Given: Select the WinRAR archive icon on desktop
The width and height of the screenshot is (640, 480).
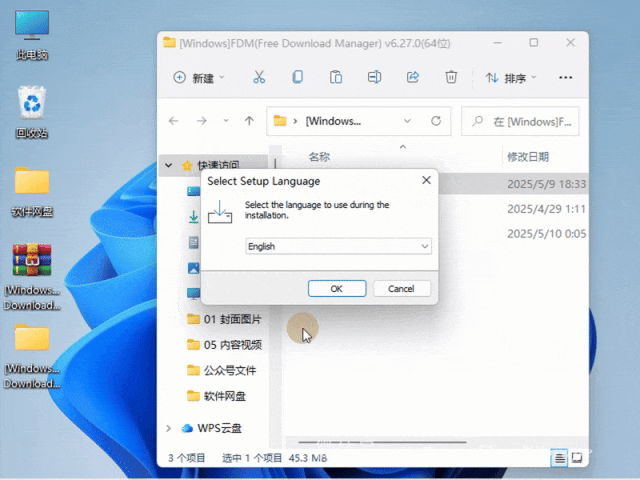Looking at the screenshot, I should [32, 278].
